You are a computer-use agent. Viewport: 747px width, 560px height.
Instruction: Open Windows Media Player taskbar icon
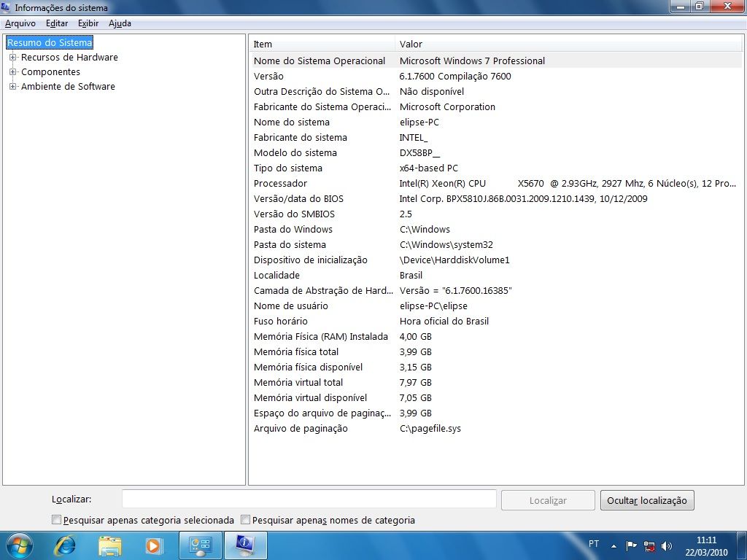point(153,545)
